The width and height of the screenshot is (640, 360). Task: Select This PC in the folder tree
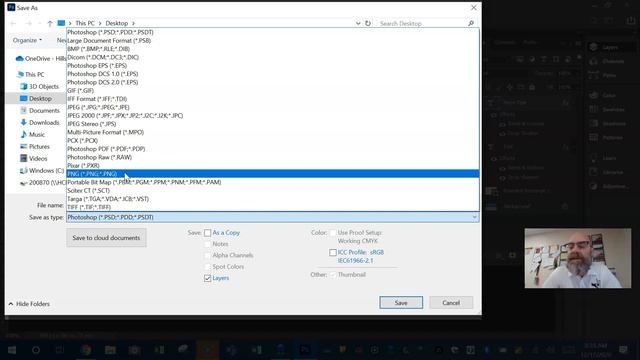31,74
